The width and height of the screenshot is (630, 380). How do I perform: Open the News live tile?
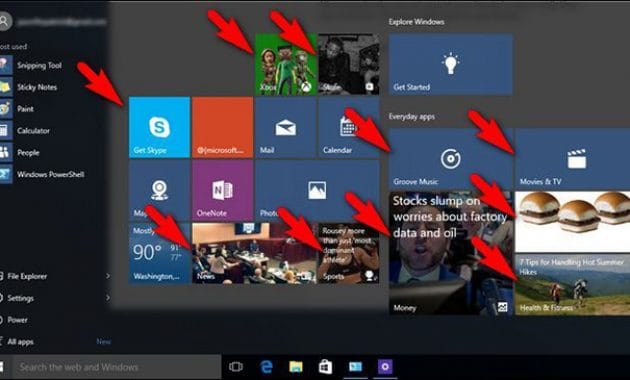(x=254, y=253)
